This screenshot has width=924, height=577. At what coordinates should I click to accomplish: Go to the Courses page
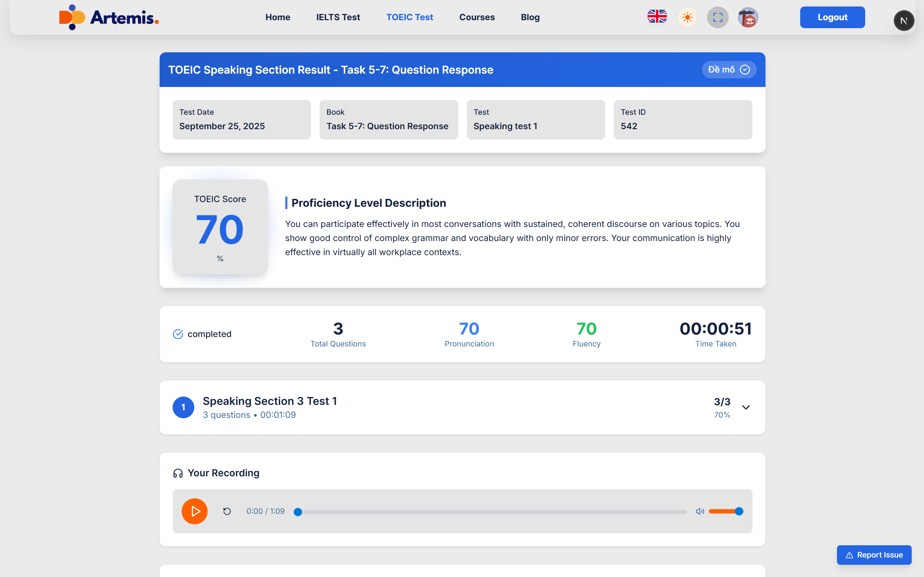(477, 17)
